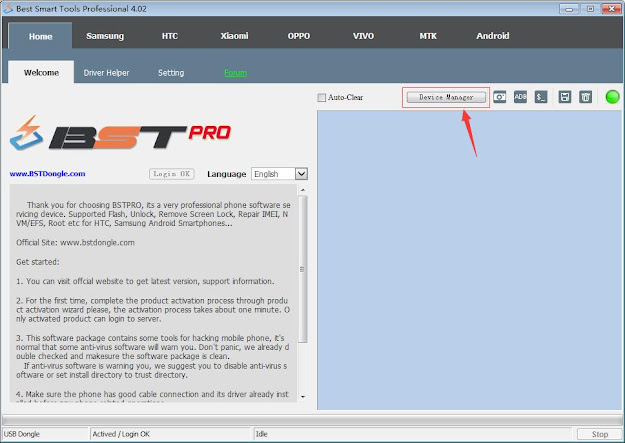Click the green status indicator
Viewport: 625px width, 443px height.
pos(612,97)
